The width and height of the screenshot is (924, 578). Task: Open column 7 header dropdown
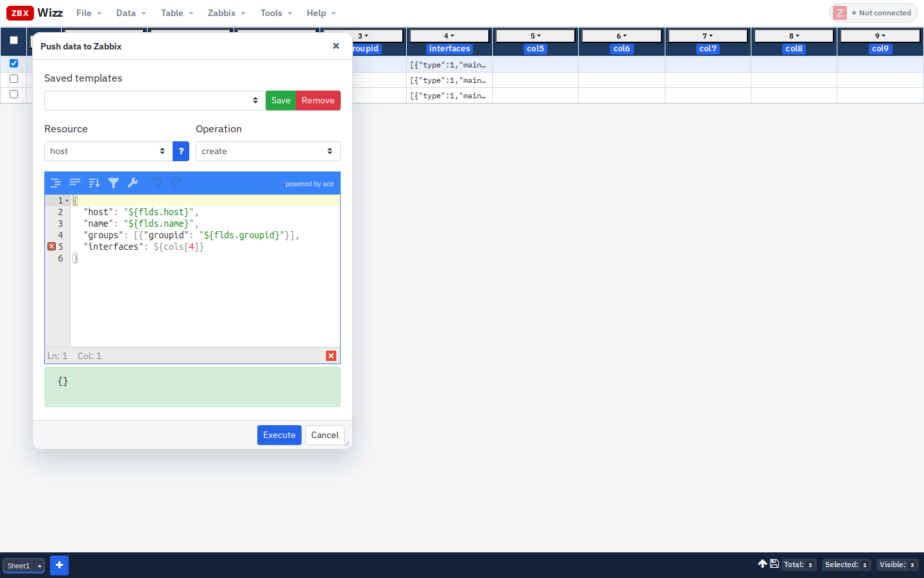click(708, 36)
